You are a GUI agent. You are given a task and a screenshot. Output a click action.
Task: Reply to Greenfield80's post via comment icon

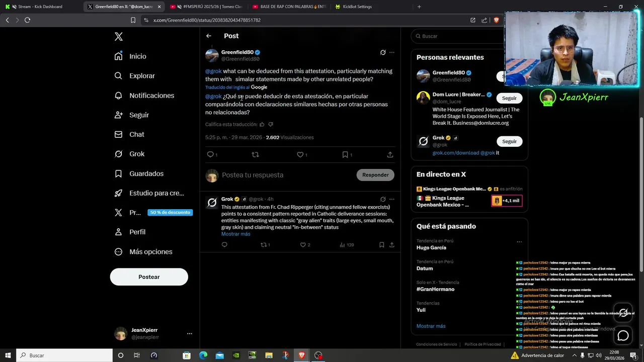point(210,155)
